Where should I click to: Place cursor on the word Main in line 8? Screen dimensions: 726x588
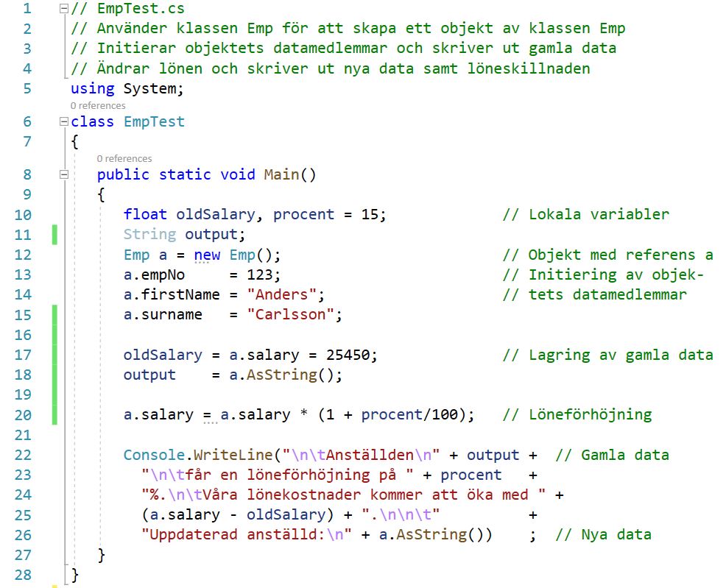click(x=281, y=174)
